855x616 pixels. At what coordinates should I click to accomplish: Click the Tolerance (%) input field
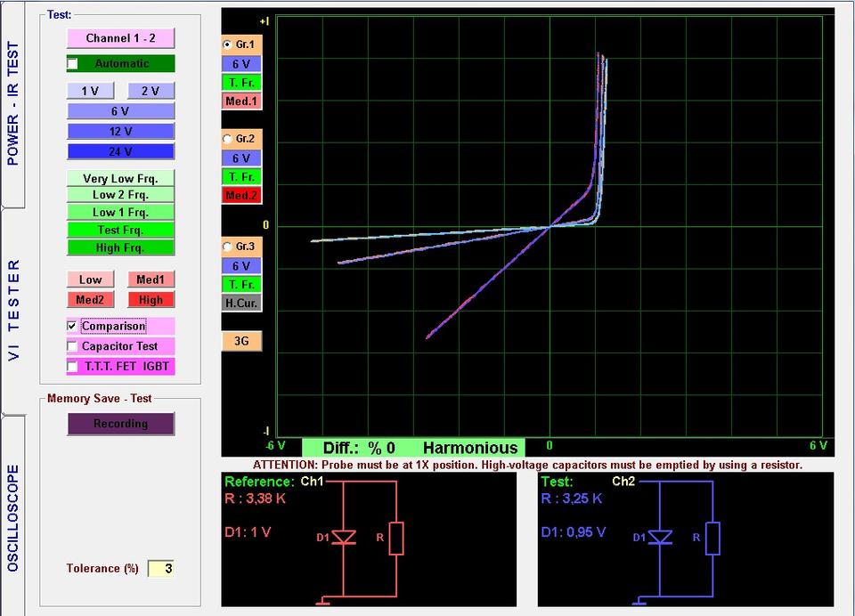pyautogui.click(x=160, y=569)
